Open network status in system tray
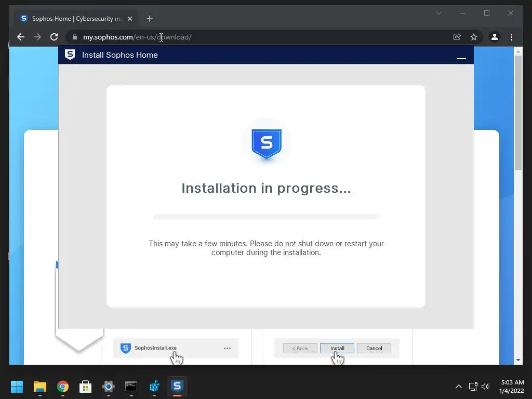Viewport: 532px width, 399px height. (473, 387)
